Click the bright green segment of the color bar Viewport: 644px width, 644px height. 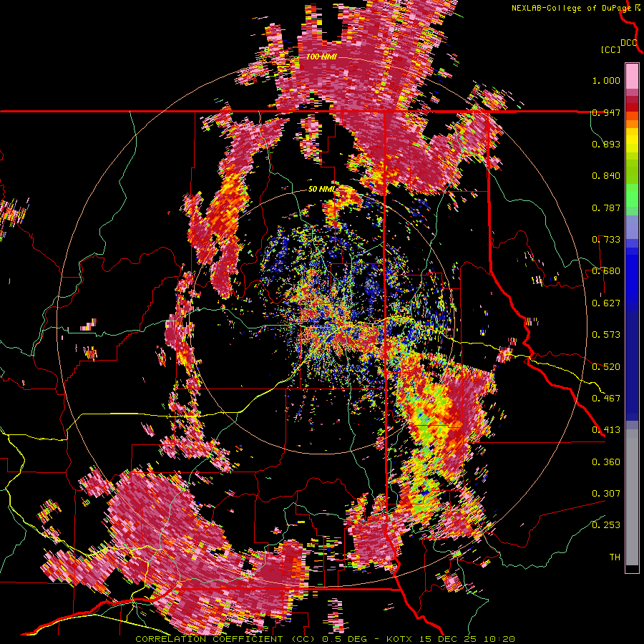point(632,195)
